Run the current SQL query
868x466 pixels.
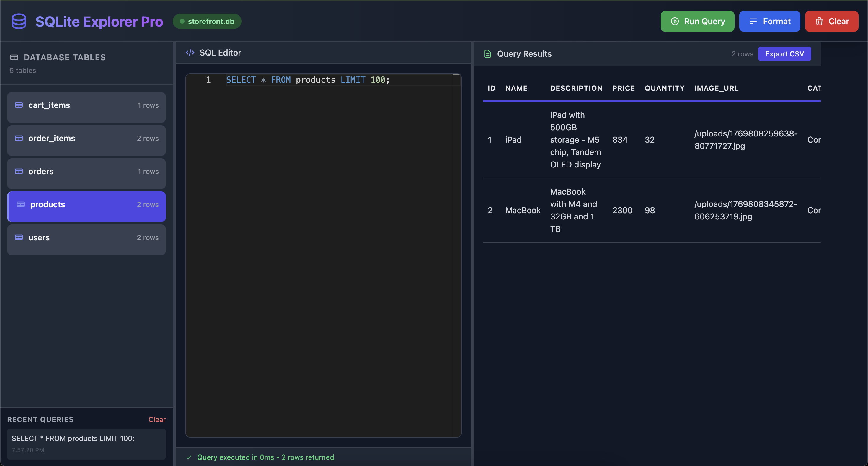coord(697,21)
